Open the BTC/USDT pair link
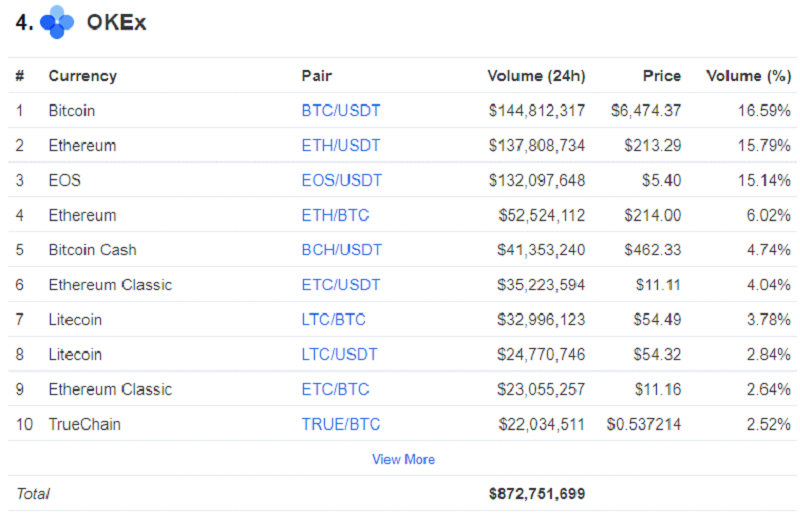 point(341,110)
